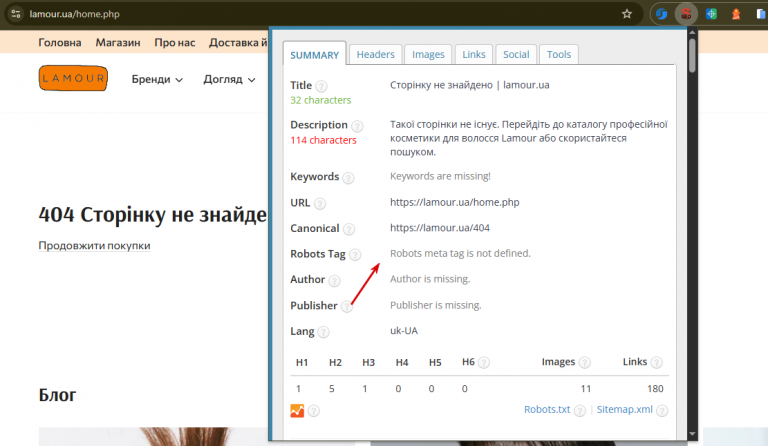This screenshot has height=446, width=768.
Task: Click the Links count value 180
Action: point(655,389)
